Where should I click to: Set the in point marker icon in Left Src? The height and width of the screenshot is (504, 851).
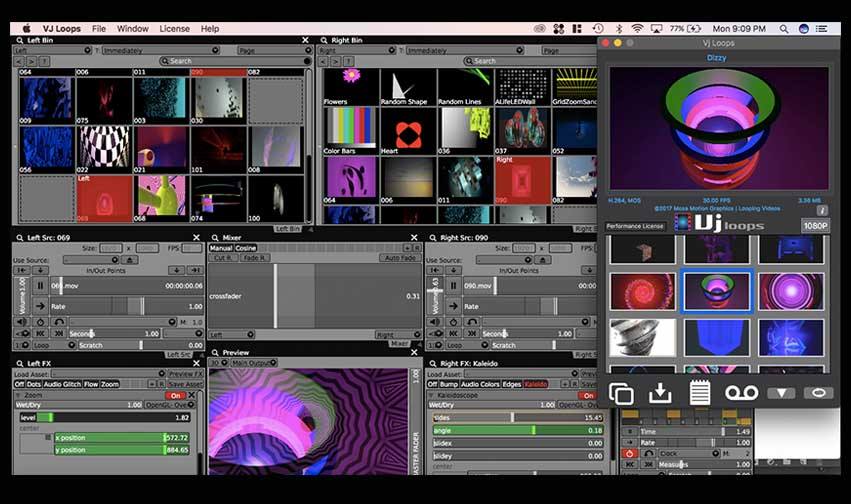pyautogui.click(x=22, y=270)
